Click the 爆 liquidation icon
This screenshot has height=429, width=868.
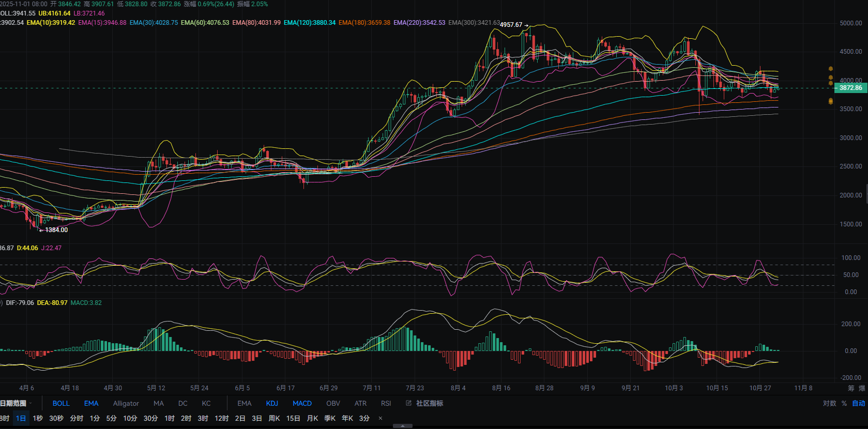click(x=862, y=388)
